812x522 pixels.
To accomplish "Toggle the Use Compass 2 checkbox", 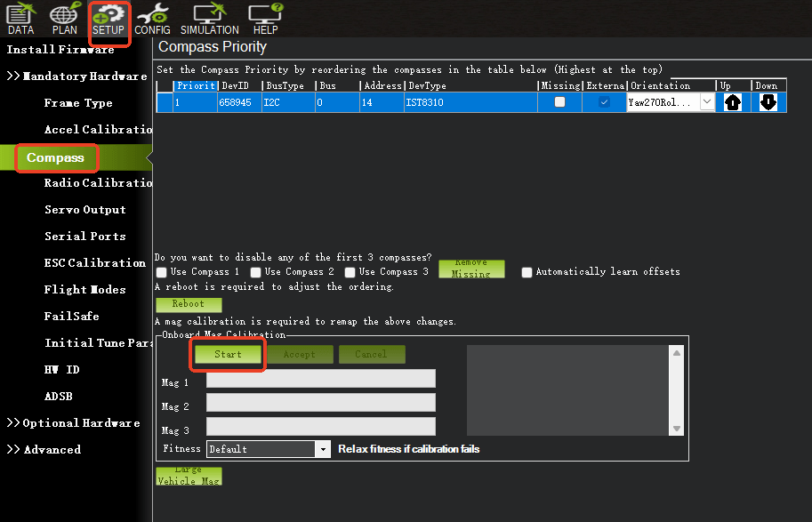I will pyautogui.click(x=256, y=272).
